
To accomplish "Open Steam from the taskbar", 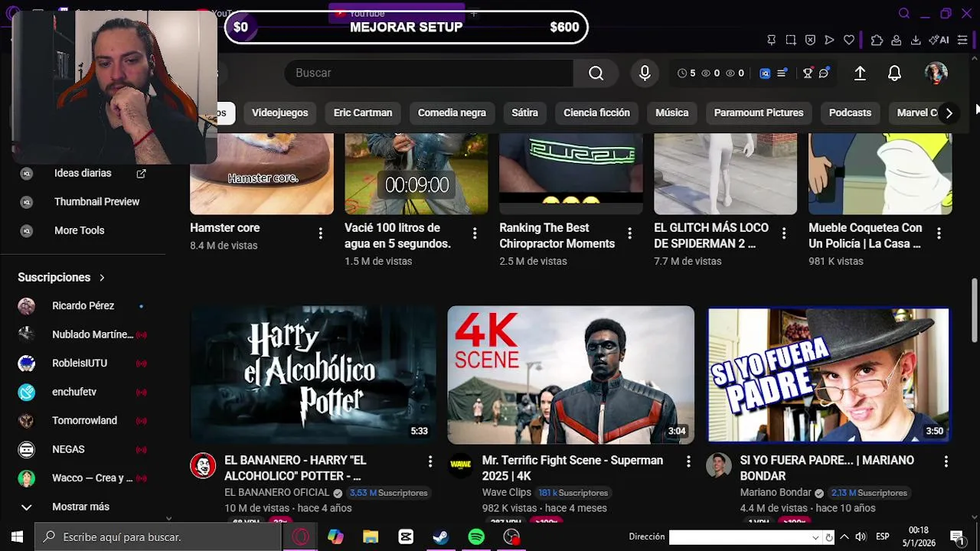I will [x=441, y=537].
